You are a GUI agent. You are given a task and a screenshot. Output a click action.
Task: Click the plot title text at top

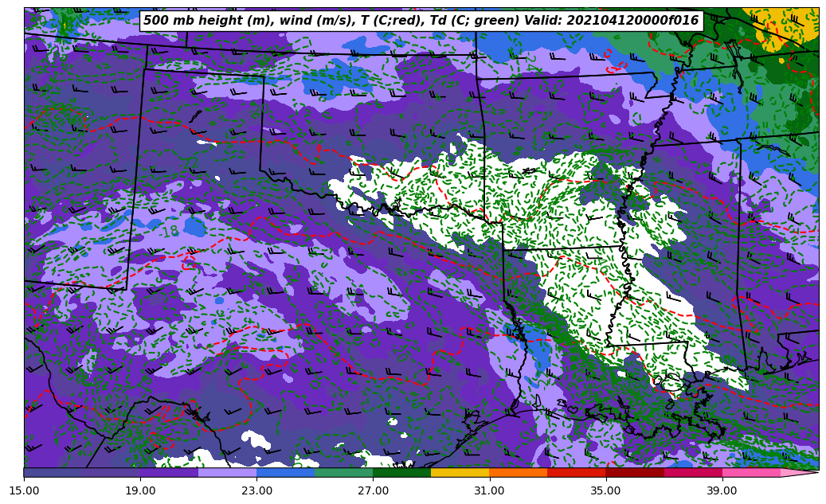pos(421,21)
